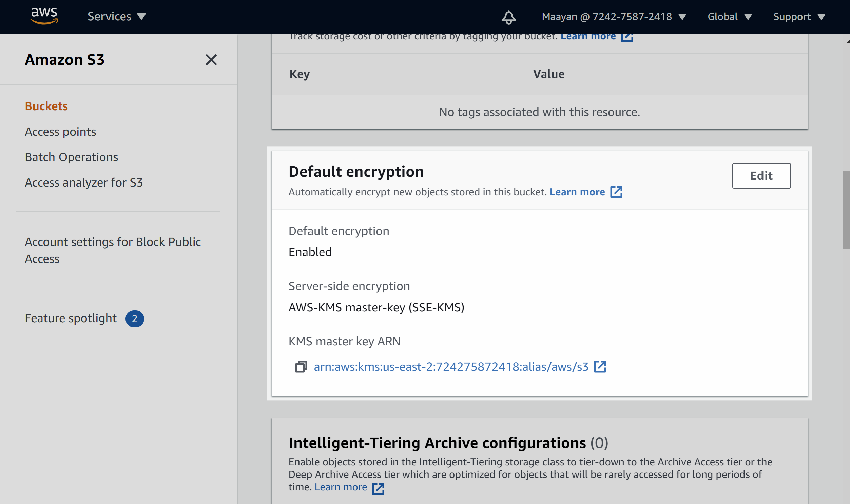Click the Global region dropdown

click(729, 16)
